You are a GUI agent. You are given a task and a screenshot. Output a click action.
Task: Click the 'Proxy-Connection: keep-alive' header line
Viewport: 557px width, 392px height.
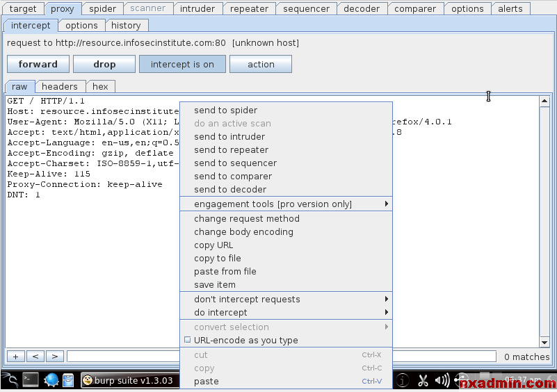[85, 184]
